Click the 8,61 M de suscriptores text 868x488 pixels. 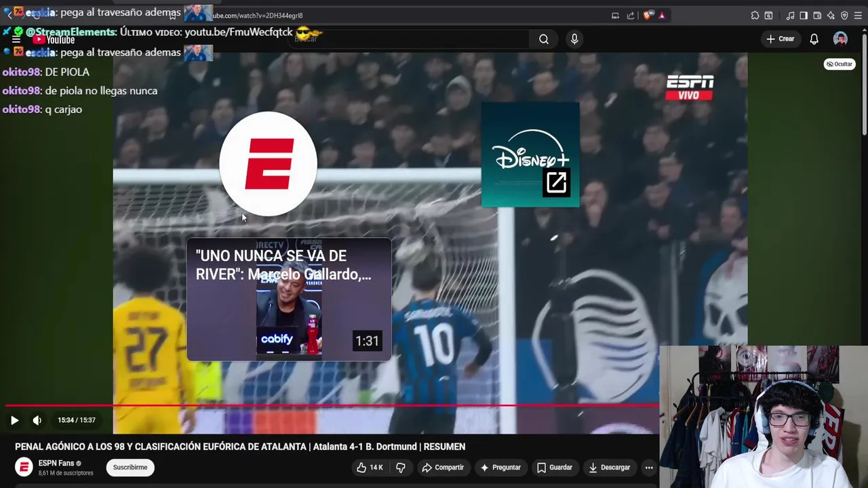point(66,473)
